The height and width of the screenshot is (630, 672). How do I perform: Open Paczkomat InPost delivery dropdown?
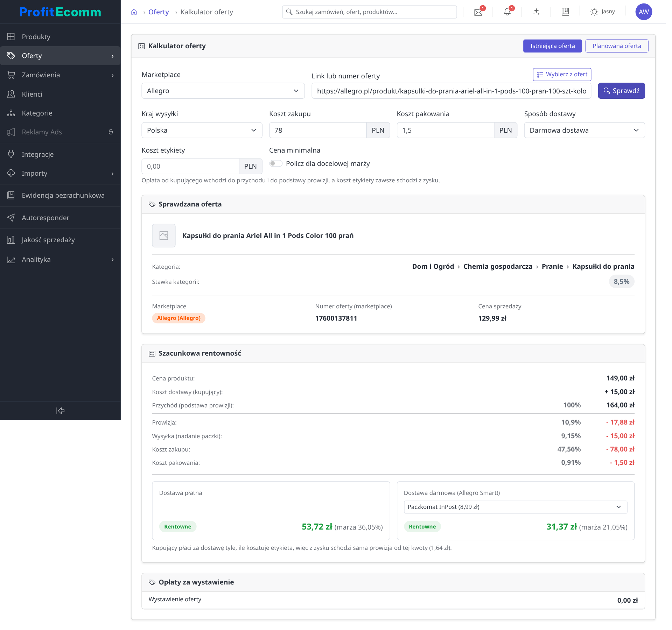coord(515,507)
